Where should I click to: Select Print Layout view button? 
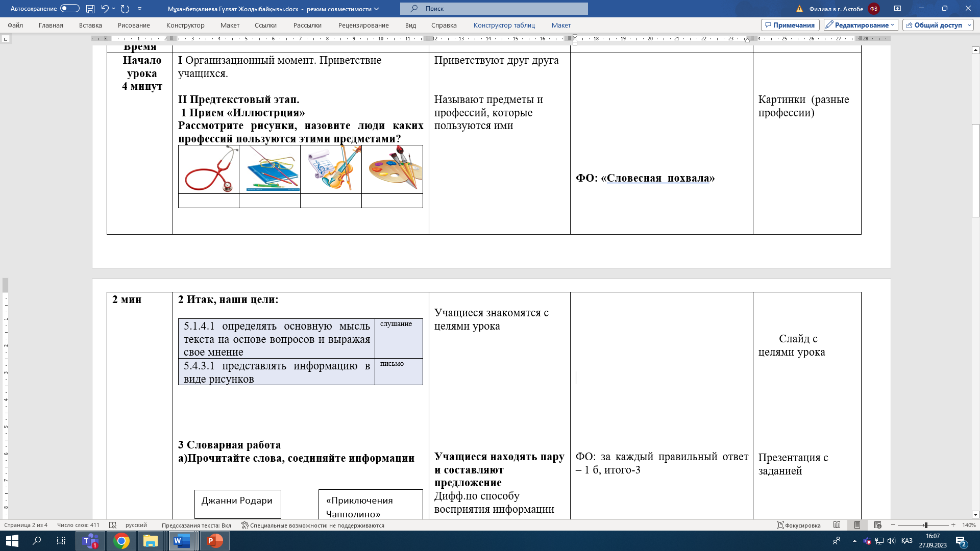[x=857, y=525]
